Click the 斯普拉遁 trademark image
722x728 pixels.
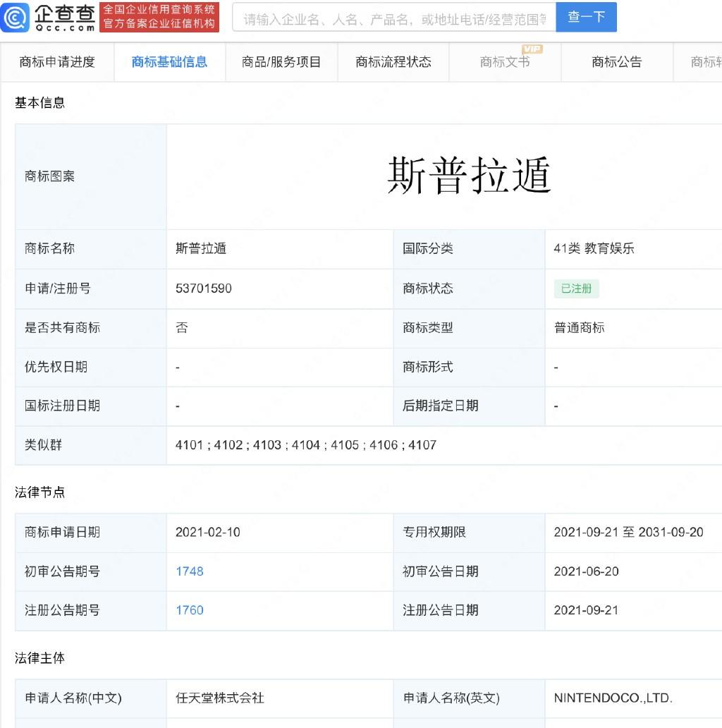[469, 175]
